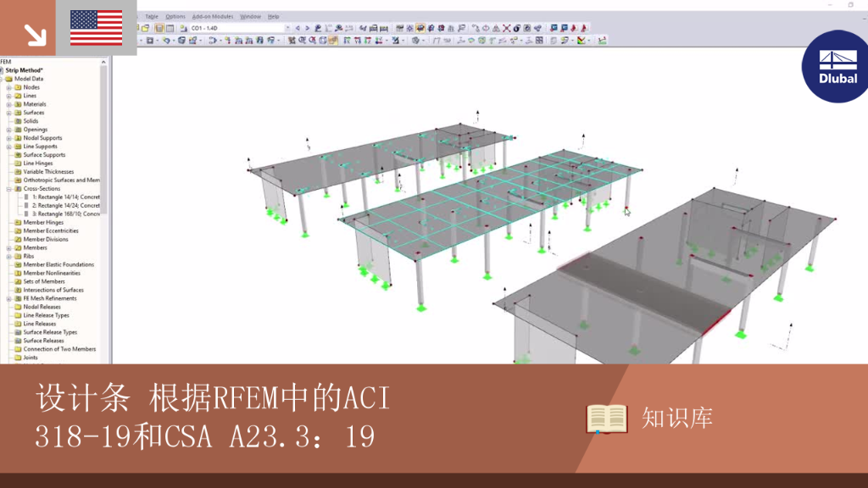The height and width of the screenshot is (488, 868).
Task: Click the Cross-Sections folder icon in tree
Action: [x=18, y=189]
